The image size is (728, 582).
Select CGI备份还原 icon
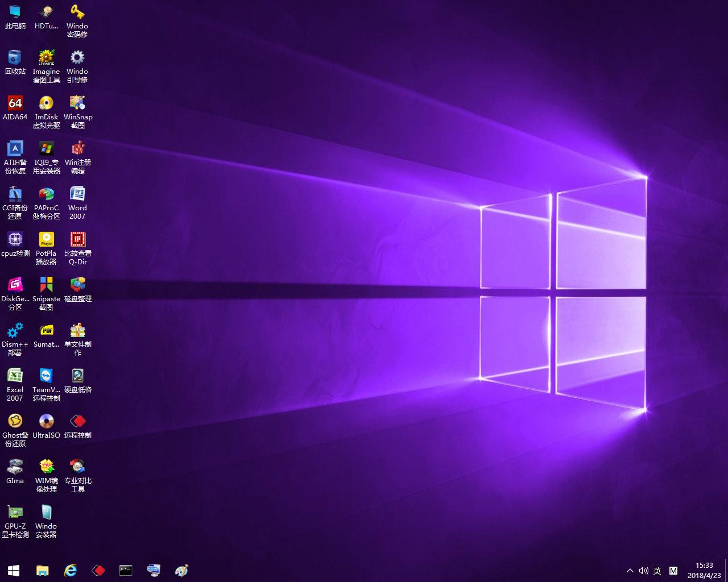click(x=15, y=203)
